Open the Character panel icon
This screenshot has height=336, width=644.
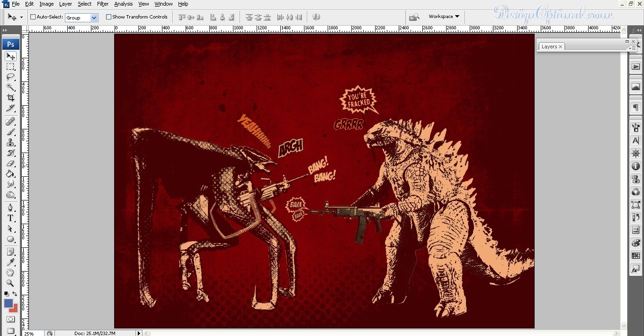tap(635, 140)
